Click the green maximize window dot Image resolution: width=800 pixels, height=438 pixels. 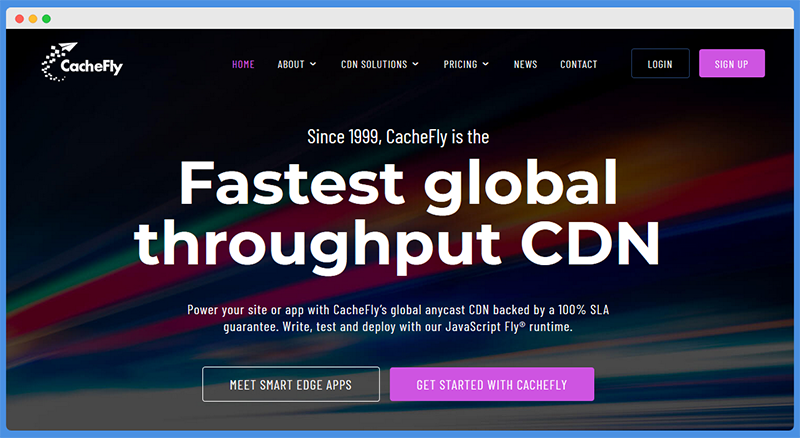(46, 19)
